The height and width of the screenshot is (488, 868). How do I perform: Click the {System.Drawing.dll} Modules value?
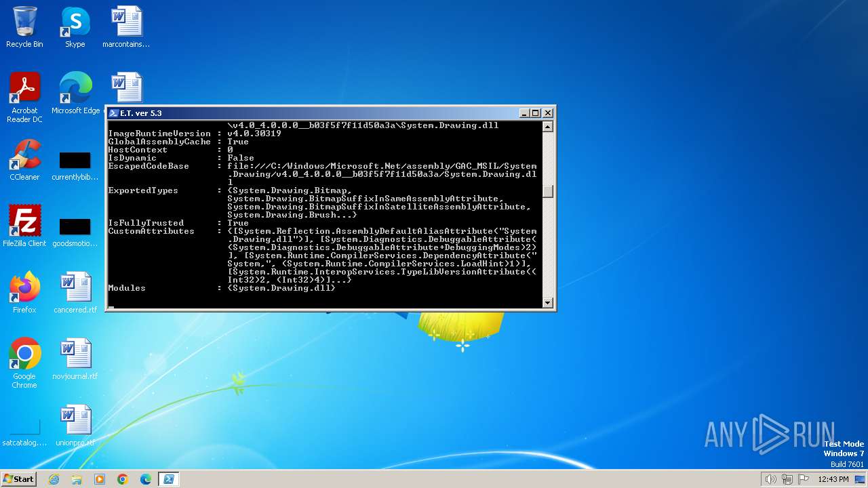[281, 288]
